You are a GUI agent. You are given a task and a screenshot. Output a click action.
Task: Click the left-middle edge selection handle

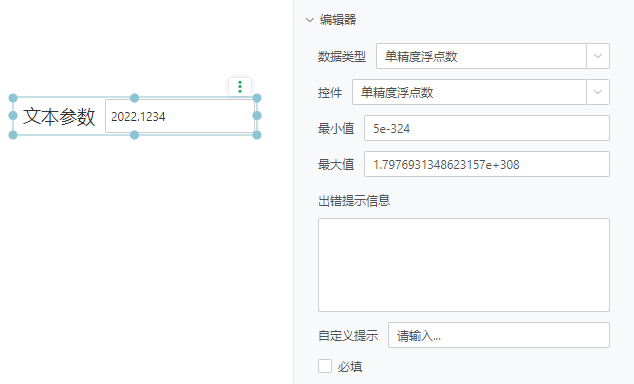[x=13, y=116]
